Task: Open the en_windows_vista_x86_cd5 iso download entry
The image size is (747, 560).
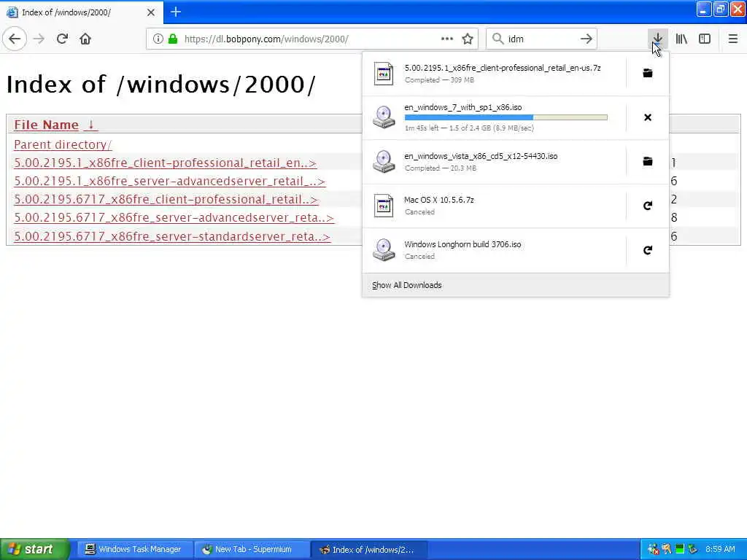Action: [x=494, y=162]
